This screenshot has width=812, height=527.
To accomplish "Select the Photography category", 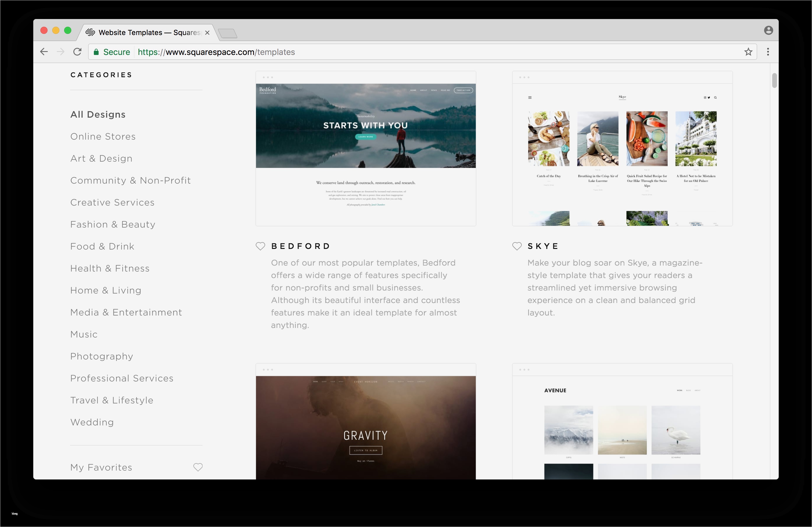I will [x=101, y=356].
